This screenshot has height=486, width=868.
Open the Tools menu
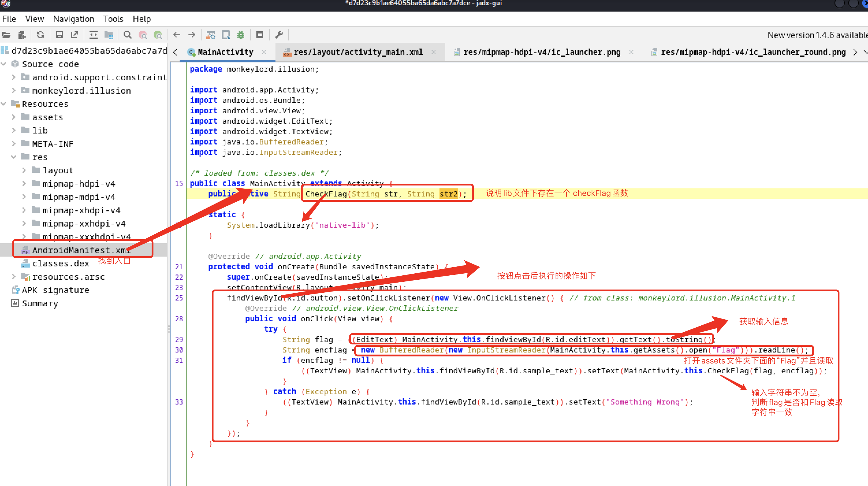(113, 19)
